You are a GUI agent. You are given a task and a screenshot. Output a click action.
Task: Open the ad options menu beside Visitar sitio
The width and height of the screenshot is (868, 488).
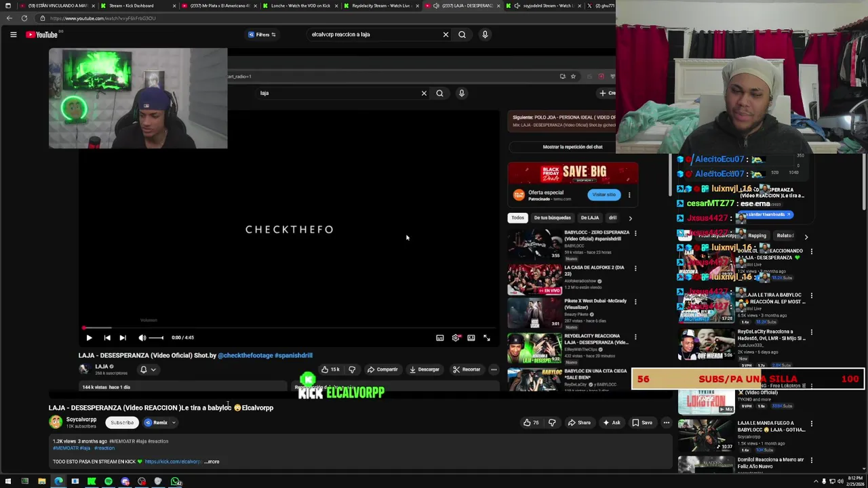point(629,195)
